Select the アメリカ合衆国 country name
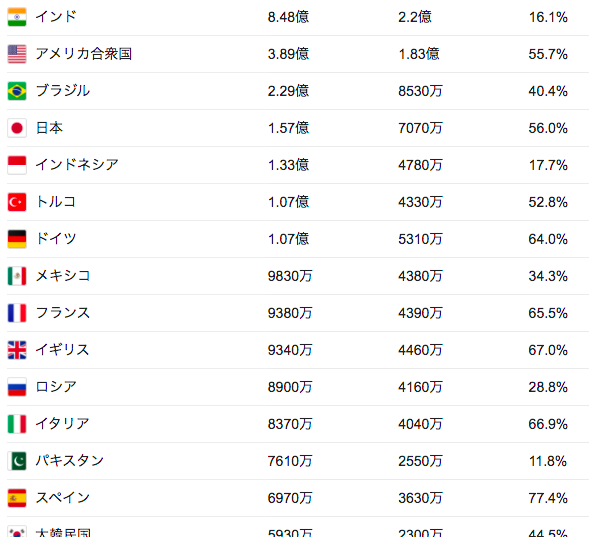 pyautogui.click(x=84, y=54)
